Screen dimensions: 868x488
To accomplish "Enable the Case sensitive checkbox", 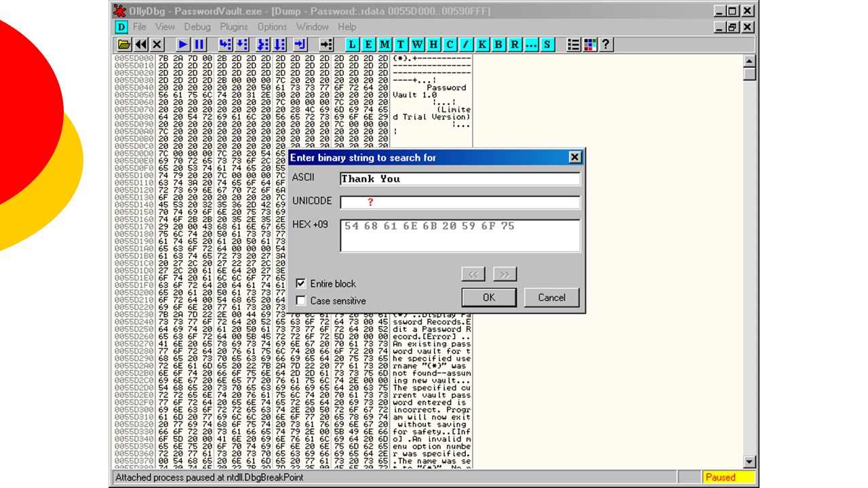I will 301,300.
